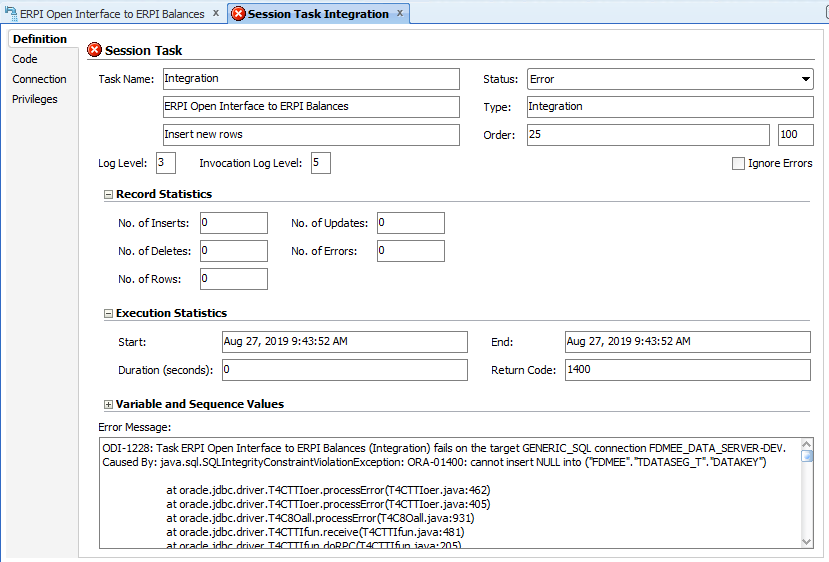Switch to ERPI Open Interface to ERPI Balances tab

[x=112, y=14]
